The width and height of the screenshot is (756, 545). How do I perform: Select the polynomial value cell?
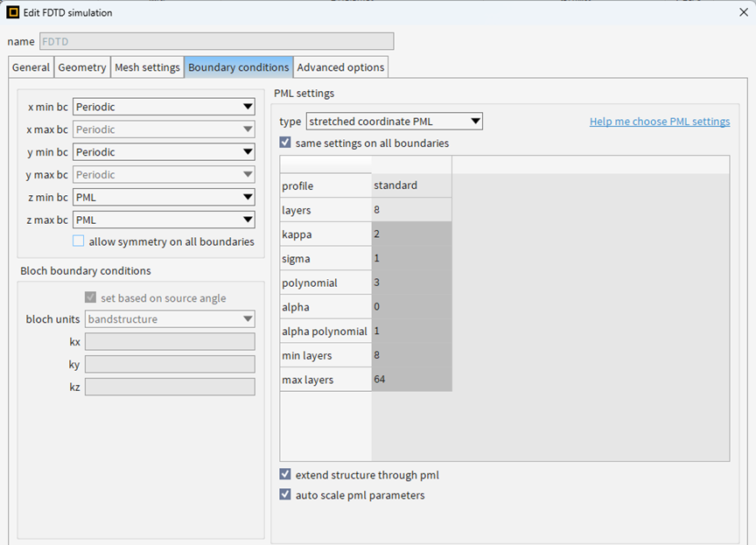[x=412, y=283]
